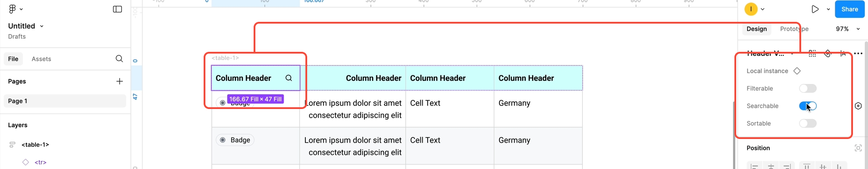Click the component properties hexagon icon

(858, 106)
